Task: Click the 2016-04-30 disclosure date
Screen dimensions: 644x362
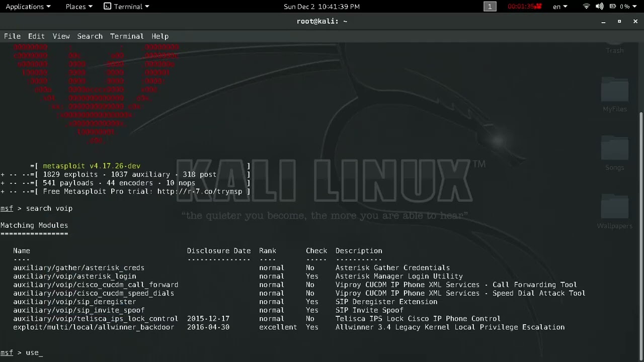Action: (208, 327)
